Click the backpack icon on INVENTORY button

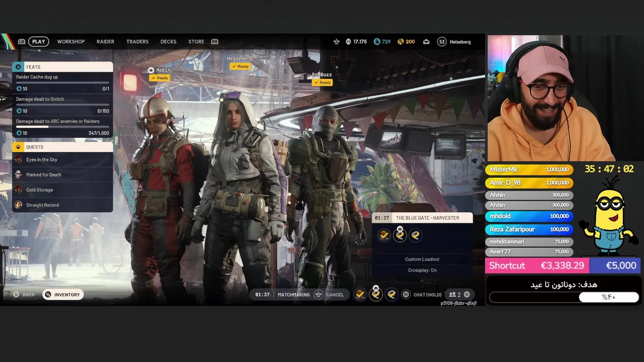48,295
